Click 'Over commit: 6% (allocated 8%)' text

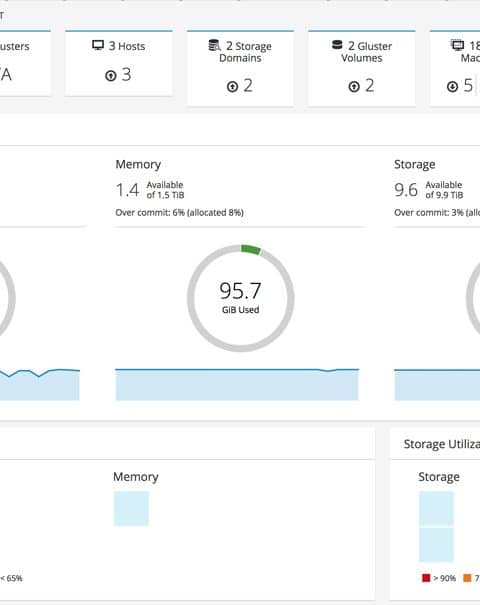179,213
